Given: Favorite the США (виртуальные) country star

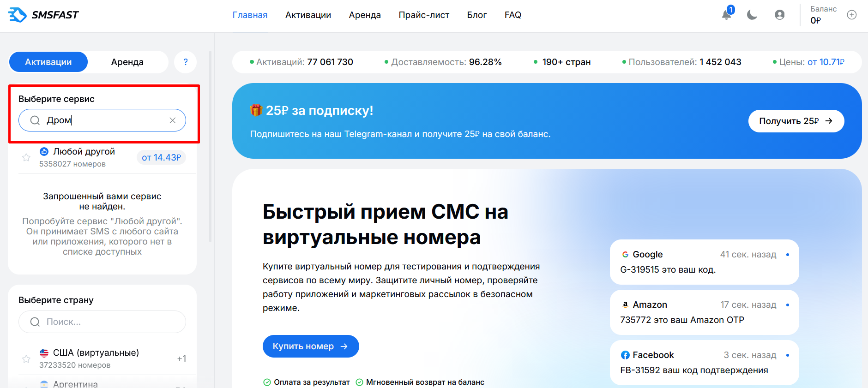Looking at the screenshot, I should 26,359.
